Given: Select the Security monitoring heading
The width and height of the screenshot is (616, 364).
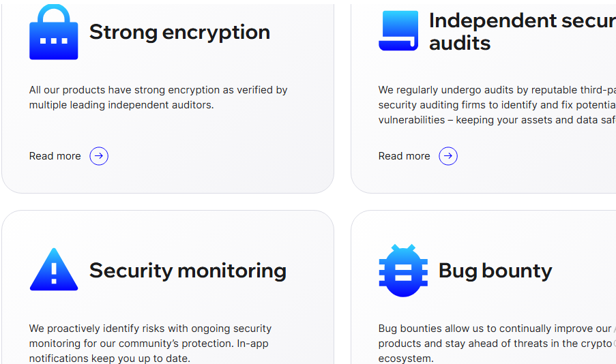Looking at the screenshot, I should point(188,271).
